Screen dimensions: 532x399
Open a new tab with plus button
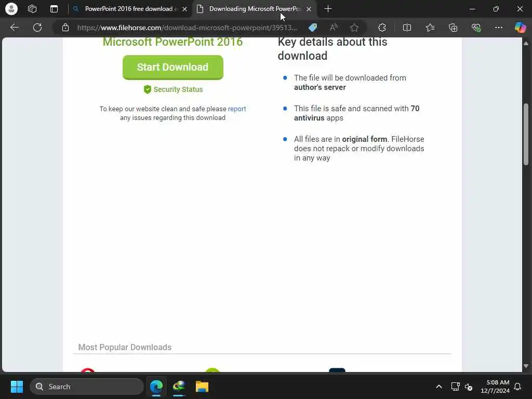point(328,9)
